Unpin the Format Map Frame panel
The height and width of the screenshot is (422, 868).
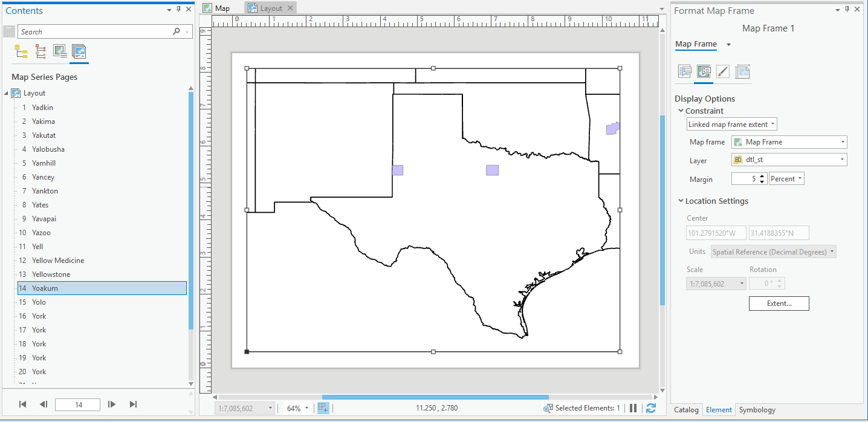(847, 9)
